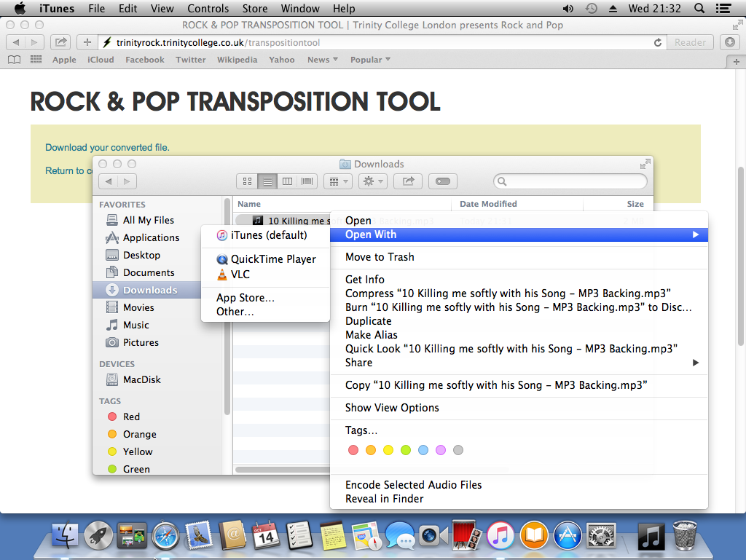Open Facebook bookmark in bookmarks bar
The image size is (746, 560).
145,60
